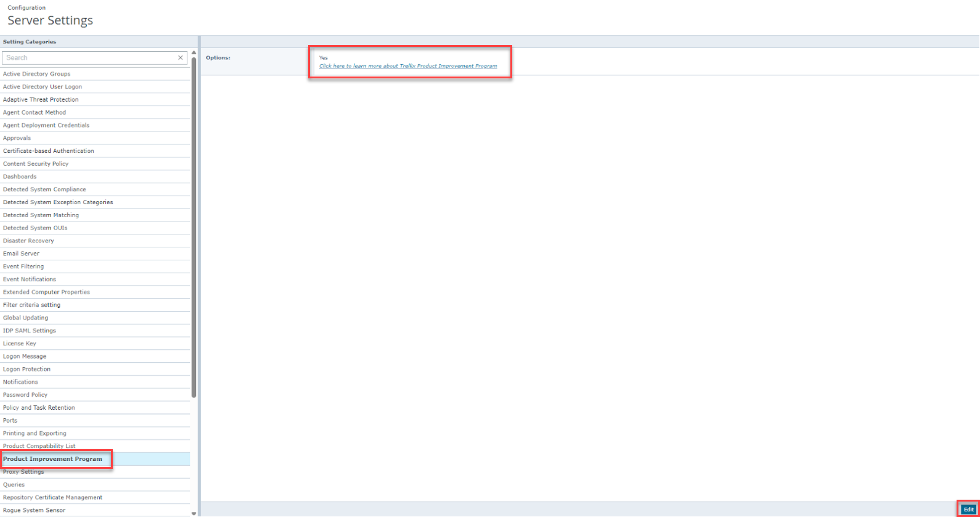Open the Trellix Product Improvement Program link
The image size is (980, 517).
(408, 66)
